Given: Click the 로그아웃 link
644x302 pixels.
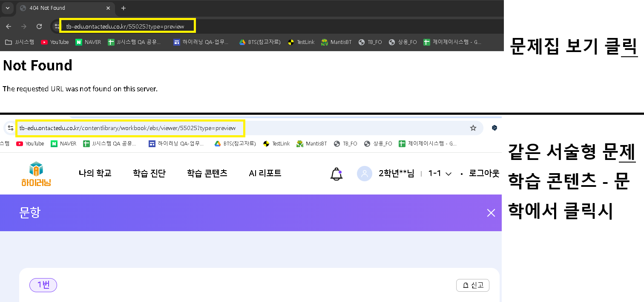Looking at the screenshot, I should coord(484,174).
